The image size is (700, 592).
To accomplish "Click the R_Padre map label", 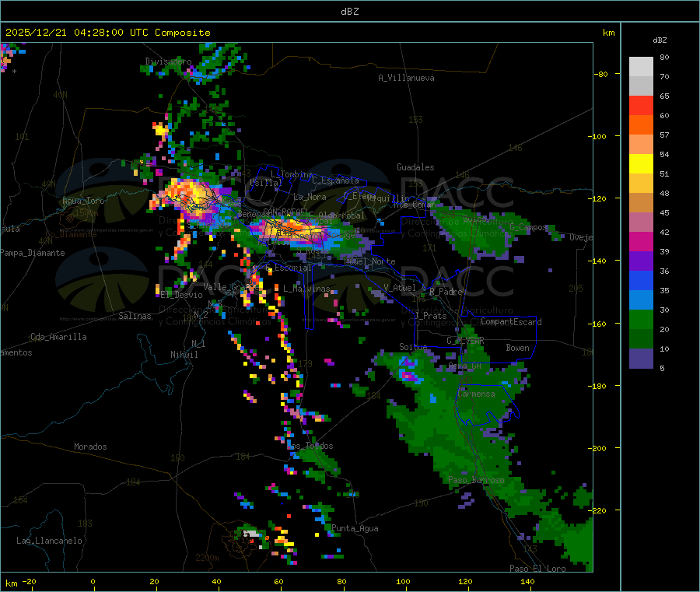I will click(x=446, y=292).
